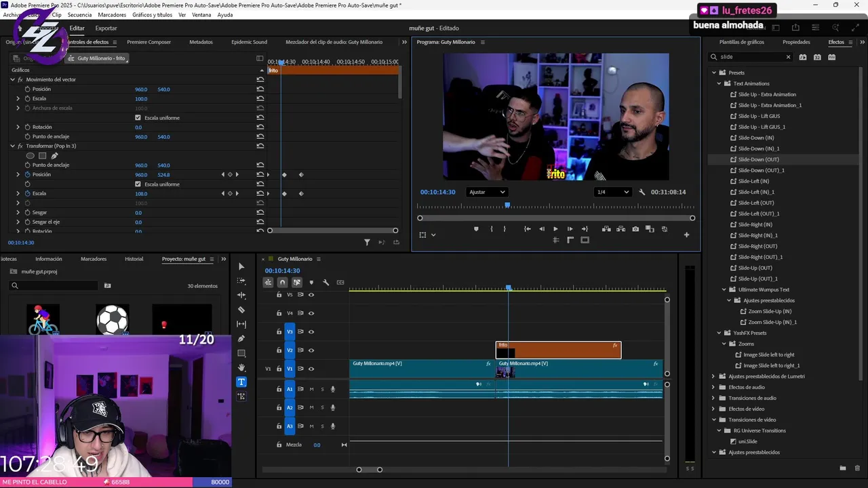Toggle Escala animation stopwatch in Transformar
The image size is (868, 488).
tap(28, 193)
